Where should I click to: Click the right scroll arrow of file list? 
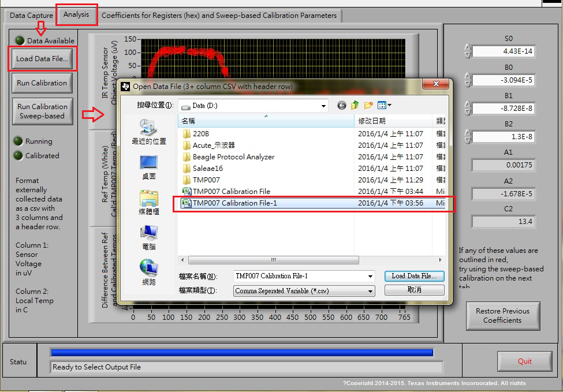coord(440,260)
